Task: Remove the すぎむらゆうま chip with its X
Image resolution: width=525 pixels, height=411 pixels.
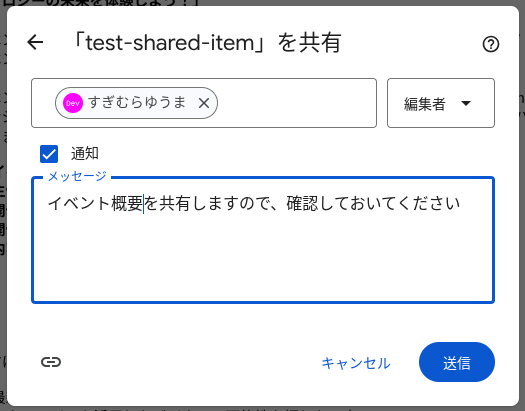Action: coord(204,103)
